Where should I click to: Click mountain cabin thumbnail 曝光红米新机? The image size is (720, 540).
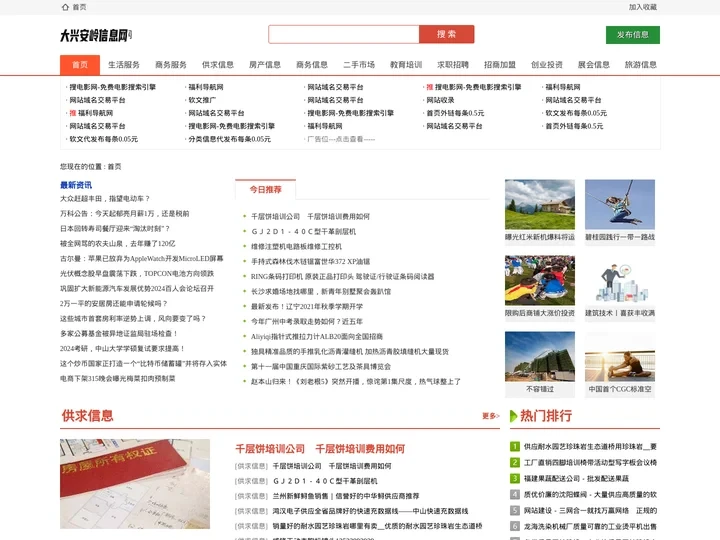540,204
